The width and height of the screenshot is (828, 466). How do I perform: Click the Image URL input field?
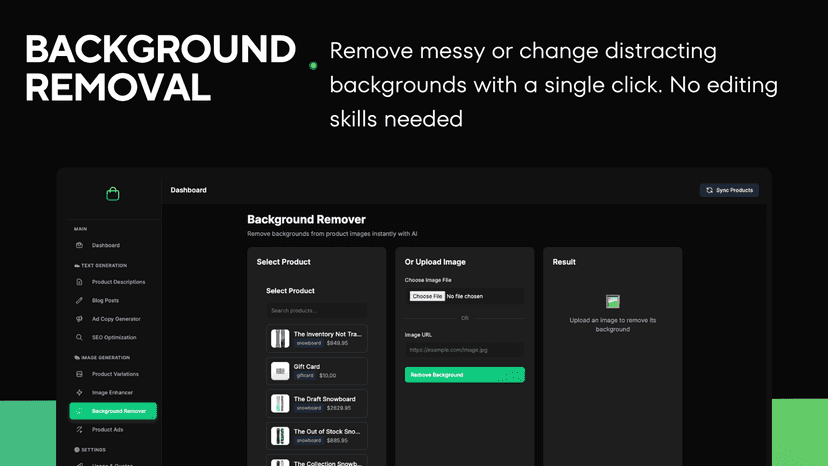tap(465, 350)
